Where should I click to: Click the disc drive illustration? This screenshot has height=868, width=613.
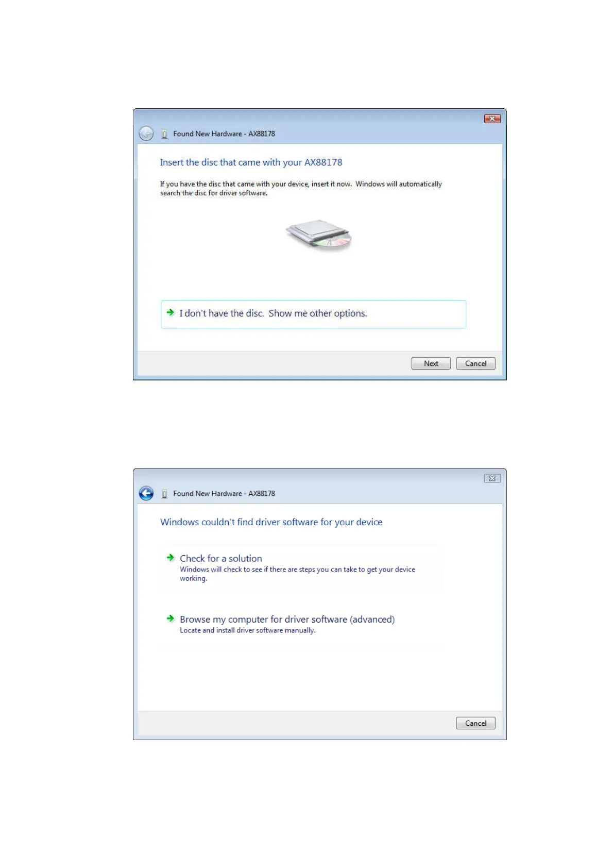tap(319, 235)
